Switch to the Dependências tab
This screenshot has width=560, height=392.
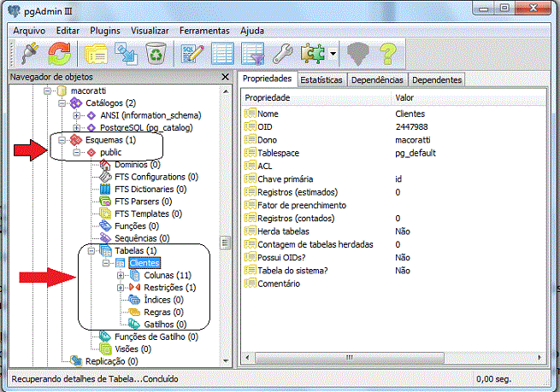(377, 80)
